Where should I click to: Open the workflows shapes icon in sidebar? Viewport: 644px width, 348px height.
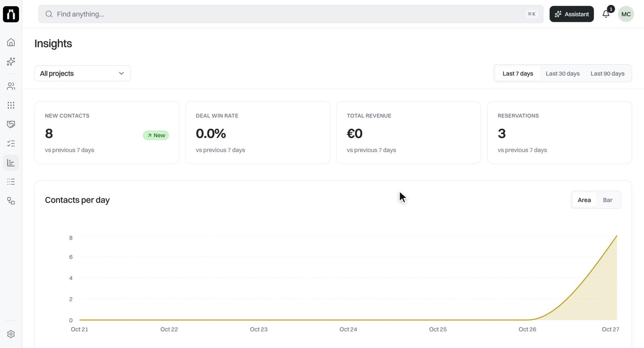[11, 201]
